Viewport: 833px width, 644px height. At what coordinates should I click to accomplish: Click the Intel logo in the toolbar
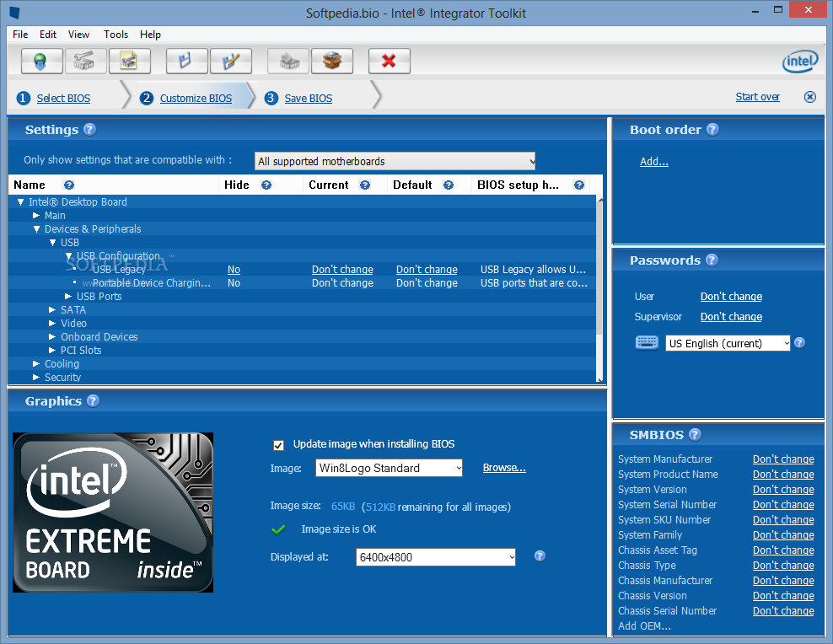point(800,61)
